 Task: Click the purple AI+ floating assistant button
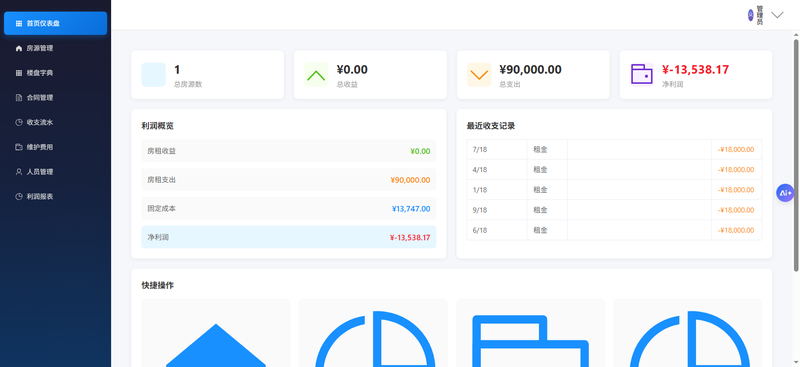pos(785,193)
